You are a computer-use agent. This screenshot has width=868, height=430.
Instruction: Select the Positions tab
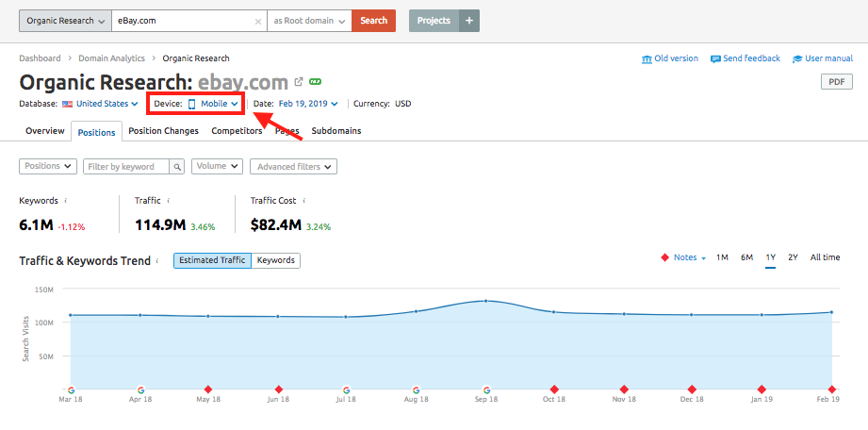(96, 132)
